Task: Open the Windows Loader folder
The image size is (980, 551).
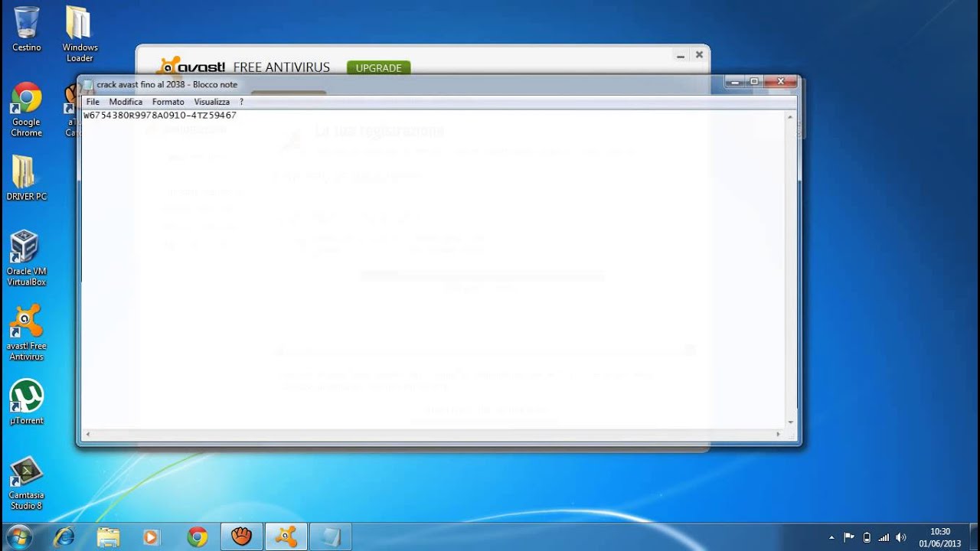Action: point(80,34)
